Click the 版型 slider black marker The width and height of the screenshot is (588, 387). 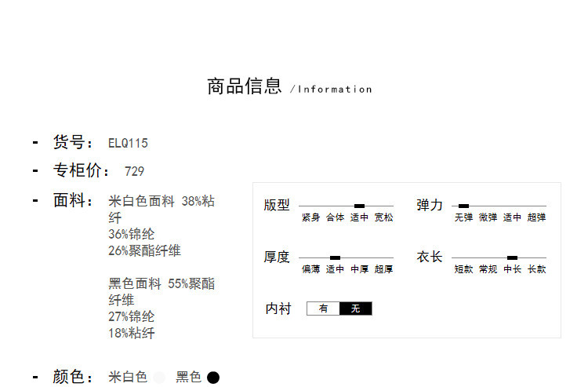tap(359, 206)
